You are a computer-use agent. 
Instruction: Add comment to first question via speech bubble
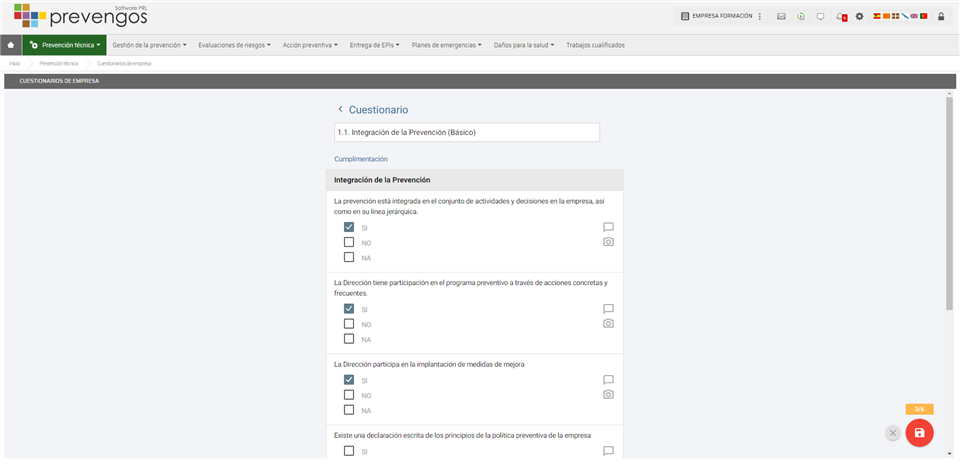click(x=608, y=227)
